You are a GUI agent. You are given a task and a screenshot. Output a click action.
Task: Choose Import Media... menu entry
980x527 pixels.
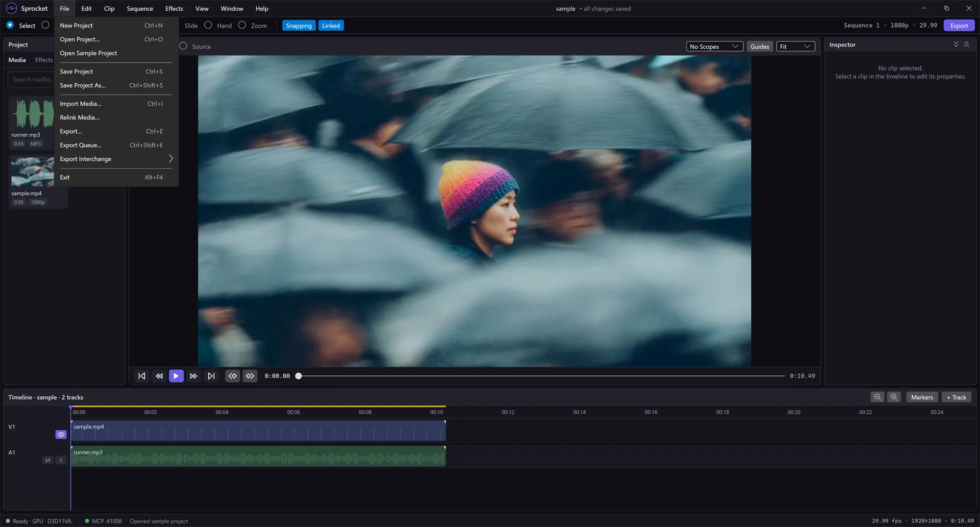(x=116, y=104)
